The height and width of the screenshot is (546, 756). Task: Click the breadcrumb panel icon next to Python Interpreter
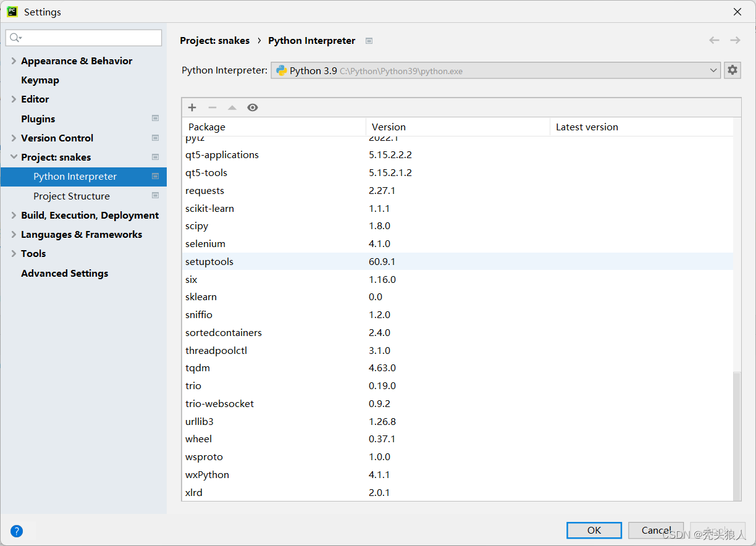tap(369, 40)
